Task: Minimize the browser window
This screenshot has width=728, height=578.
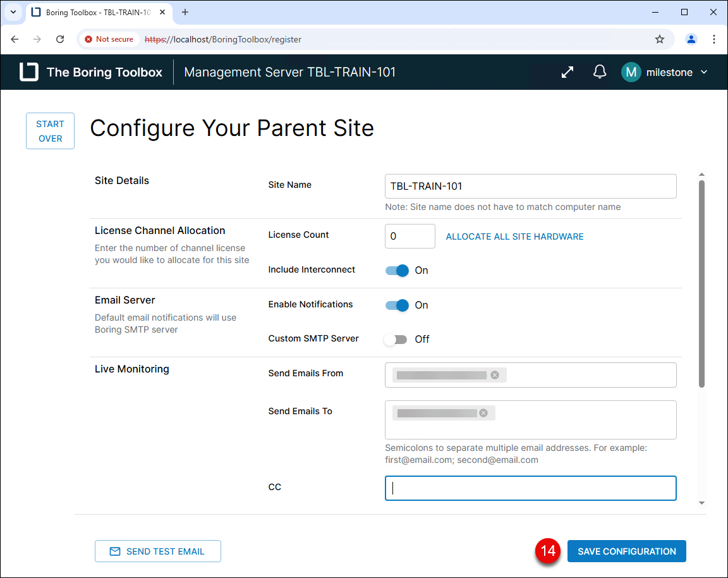Action: point(655,12)
